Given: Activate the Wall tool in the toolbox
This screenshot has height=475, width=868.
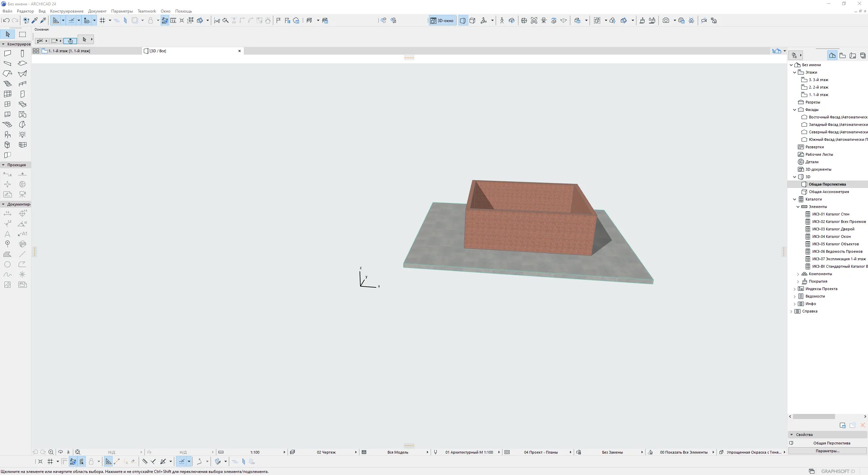Looking at the screenshot, I should pos(7,54).
